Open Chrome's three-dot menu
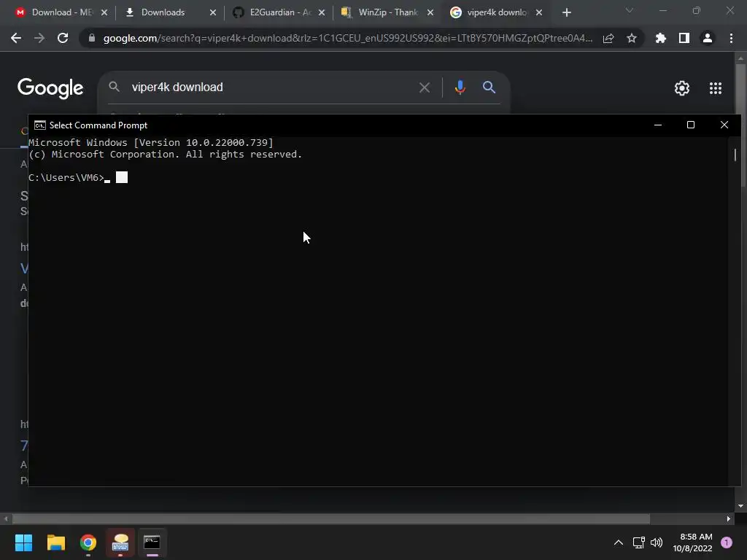Screen dimensions: 747x560 coord(731,38)
